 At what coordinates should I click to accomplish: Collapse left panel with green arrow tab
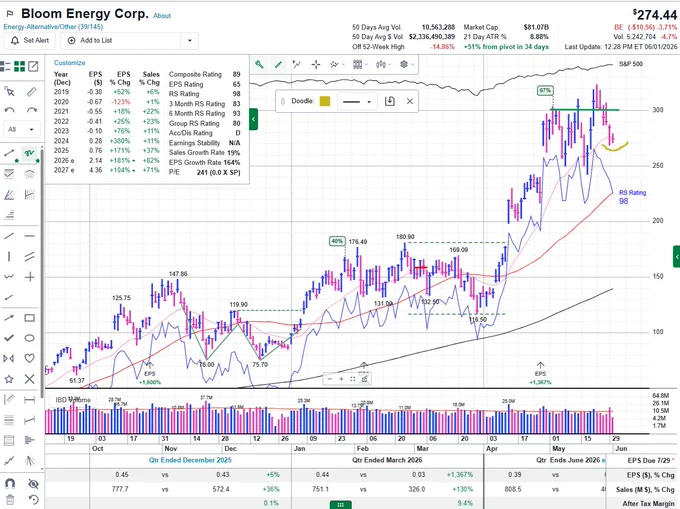click(254, 119)
